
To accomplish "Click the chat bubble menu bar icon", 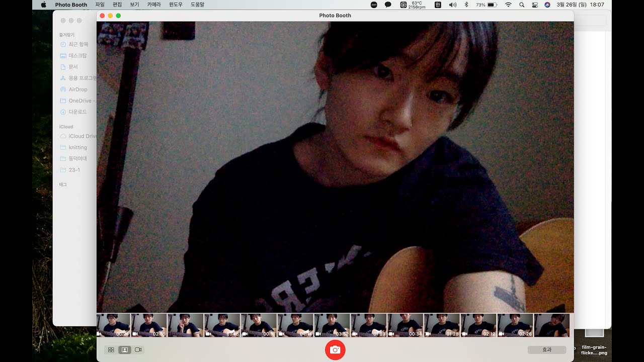I will (388, 5).
